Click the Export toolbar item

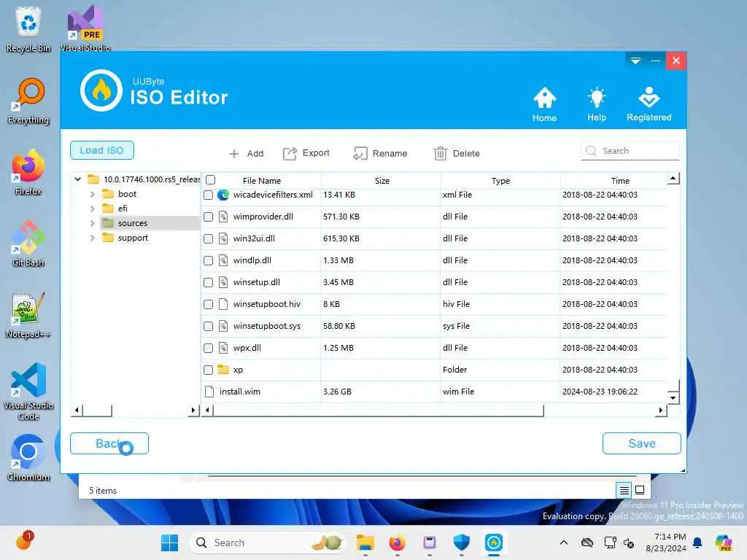coord(306,153)
